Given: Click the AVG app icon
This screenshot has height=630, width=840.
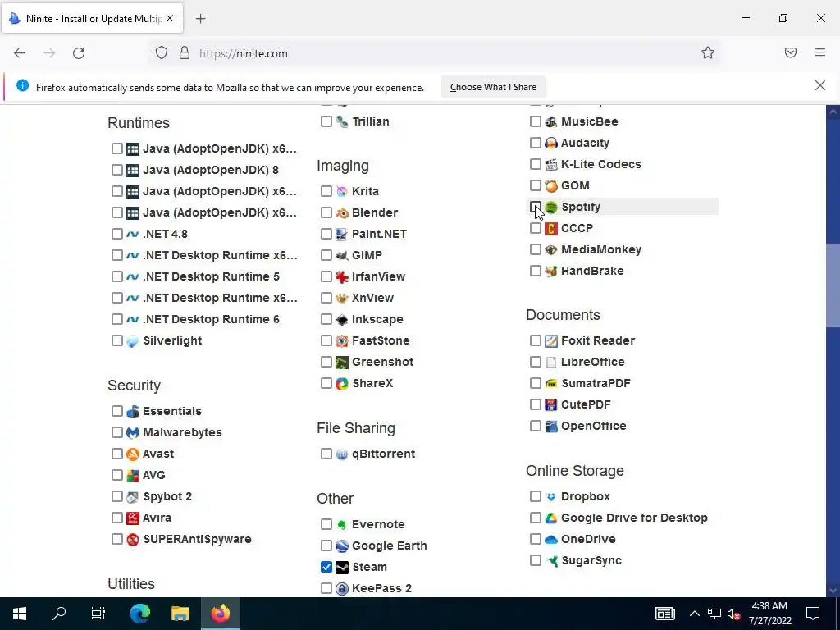Looking at the screenshot, I should point(133,475).
